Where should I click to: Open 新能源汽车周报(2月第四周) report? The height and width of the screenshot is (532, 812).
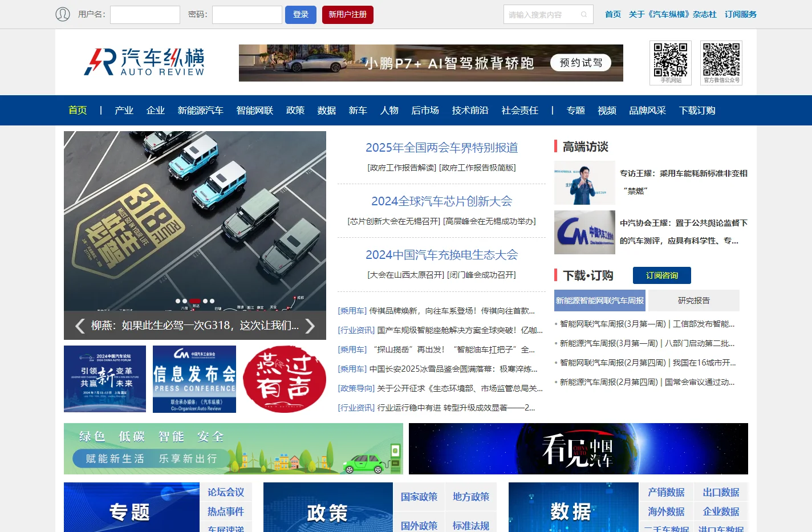point(647,382)
